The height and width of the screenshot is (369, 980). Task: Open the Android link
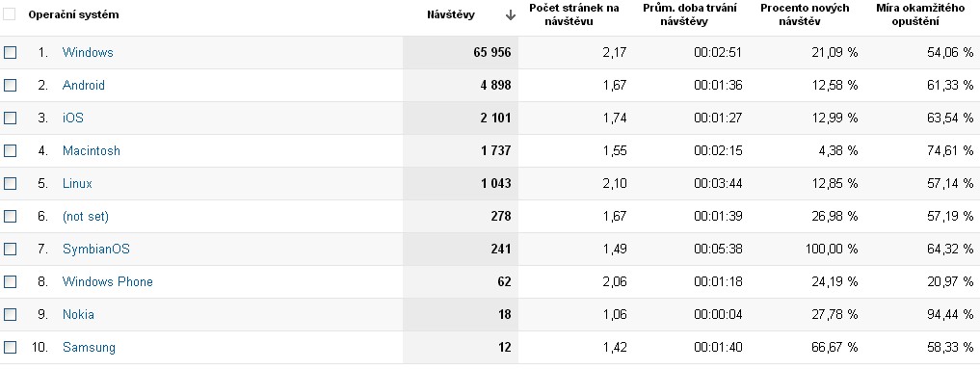(x=83, y=86)
